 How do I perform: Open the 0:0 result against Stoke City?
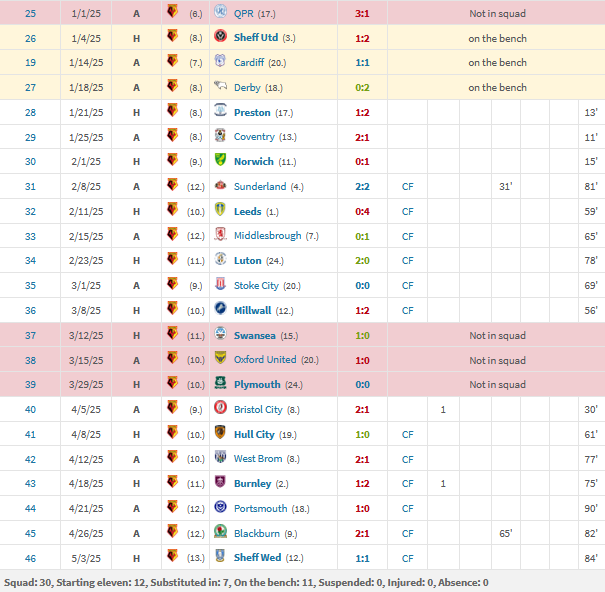(x=362, y=286)
